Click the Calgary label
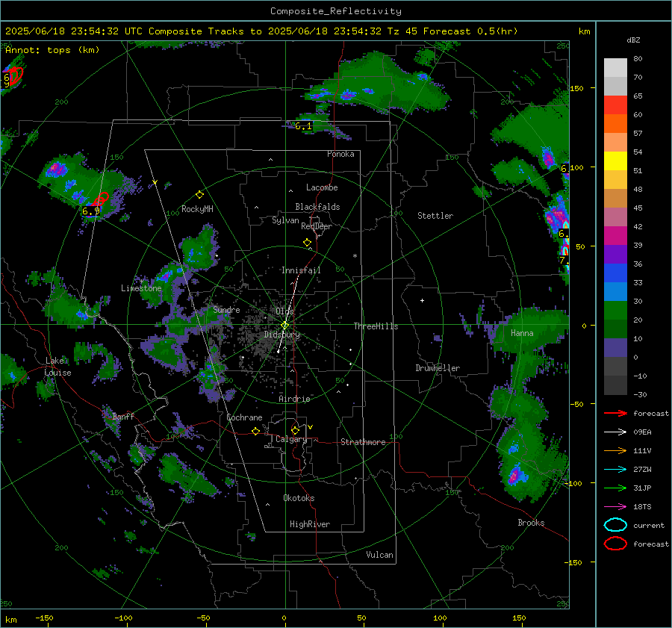 point(291,439)
